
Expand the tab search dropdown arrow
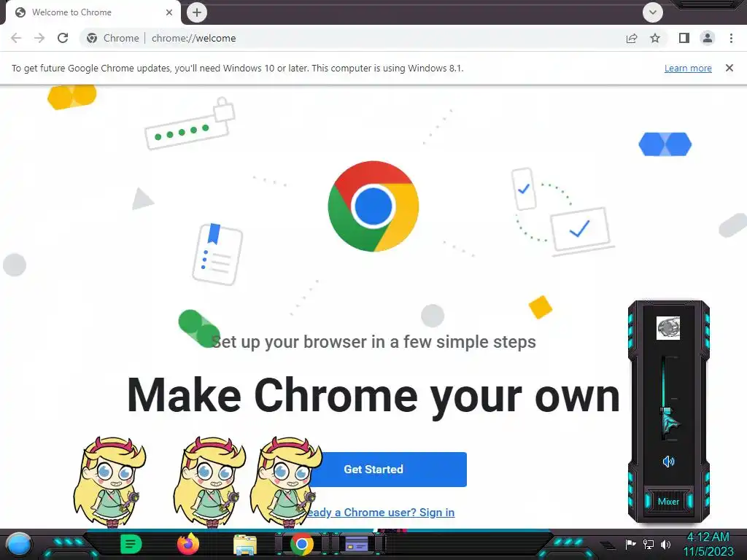tap(653, 12)
